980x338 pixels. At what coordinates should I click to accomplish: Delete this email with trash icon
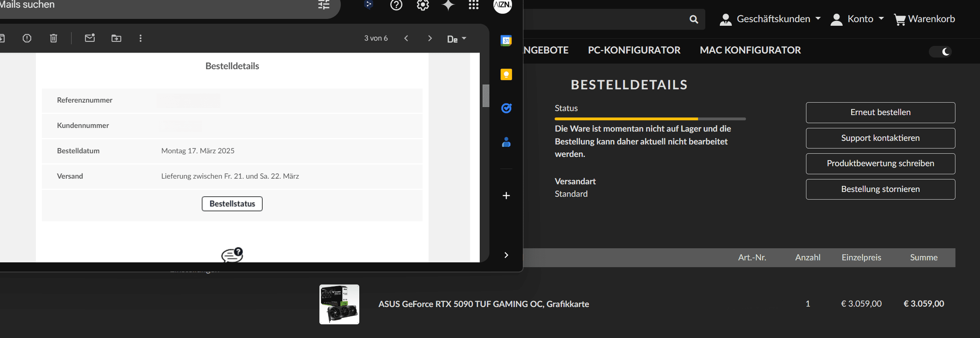click(x=54, y=38)
